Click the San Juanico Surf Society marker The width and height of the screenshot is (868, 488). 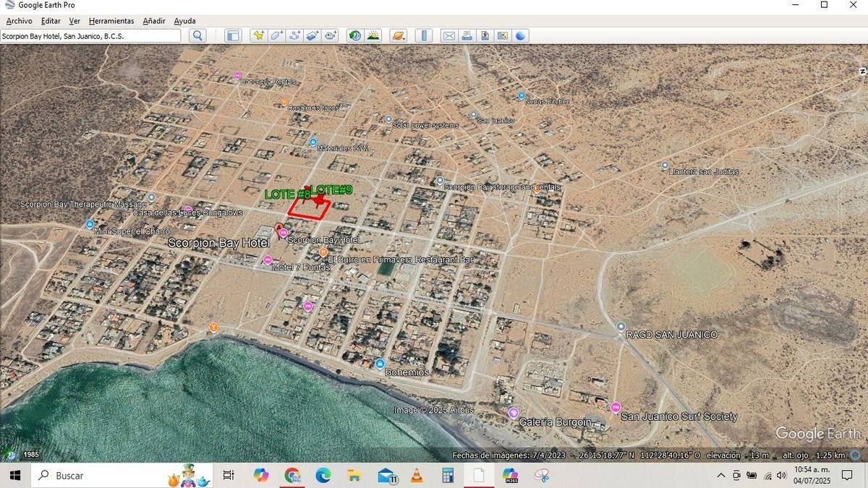(616, 408)
